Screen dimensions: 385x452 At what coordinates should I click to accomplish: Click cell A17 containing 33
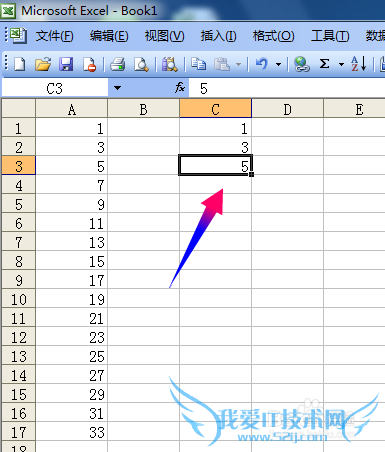click(x=72, y=432)
